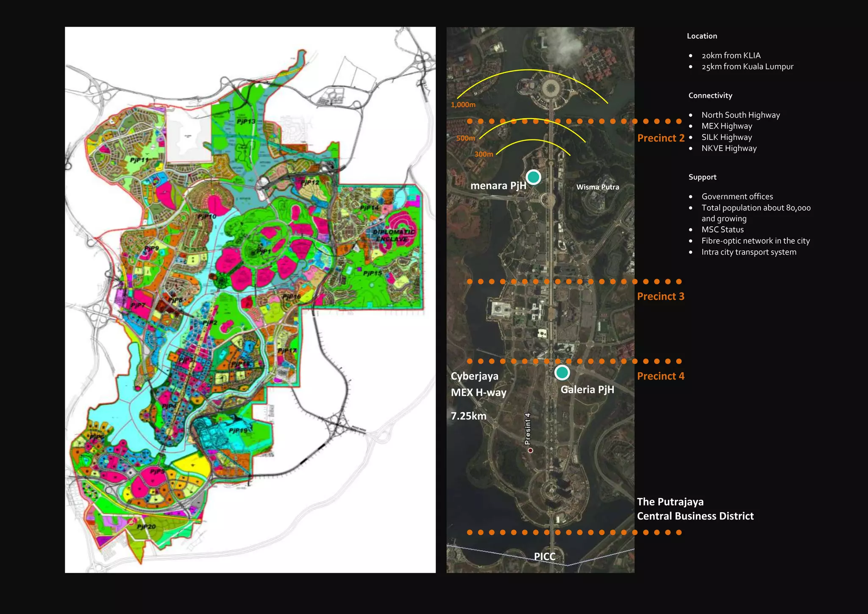Click the 500m radius label

coord(465,138)
